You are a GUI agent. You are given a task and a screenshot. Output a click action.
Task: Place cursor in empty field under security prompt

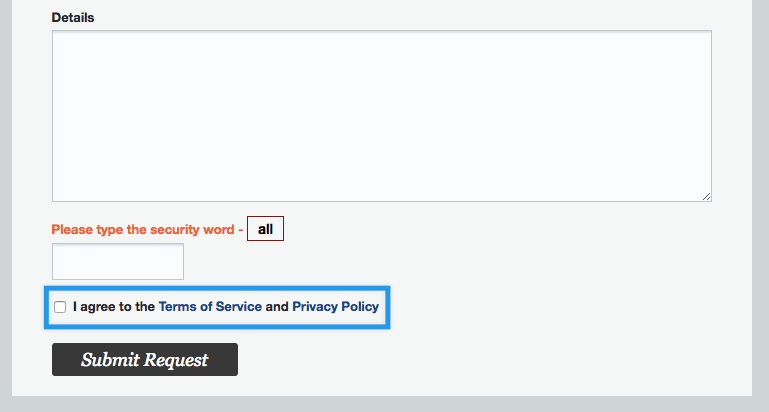pos(118,261)
